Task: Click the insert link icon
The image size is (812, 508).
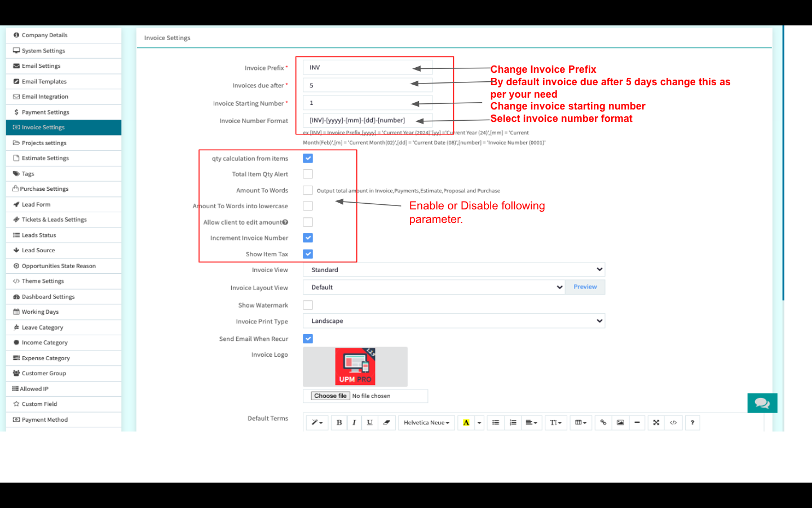Action: click(x=603, y=422)
